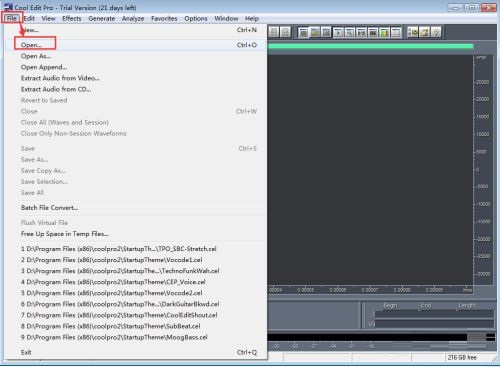Open recent file MoogBass.cel

pyautogui.click(x=136, y=337)
